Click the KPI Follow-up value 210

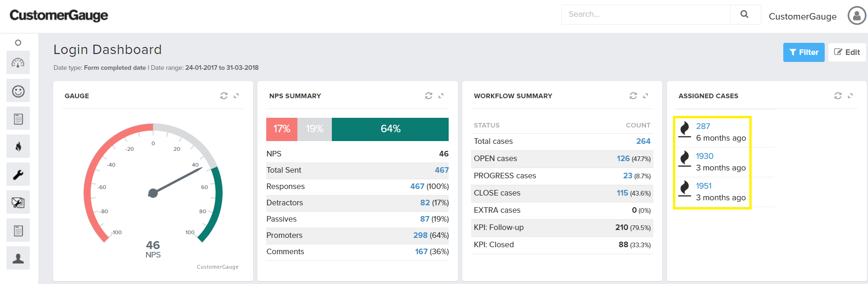tap(622, 227)
